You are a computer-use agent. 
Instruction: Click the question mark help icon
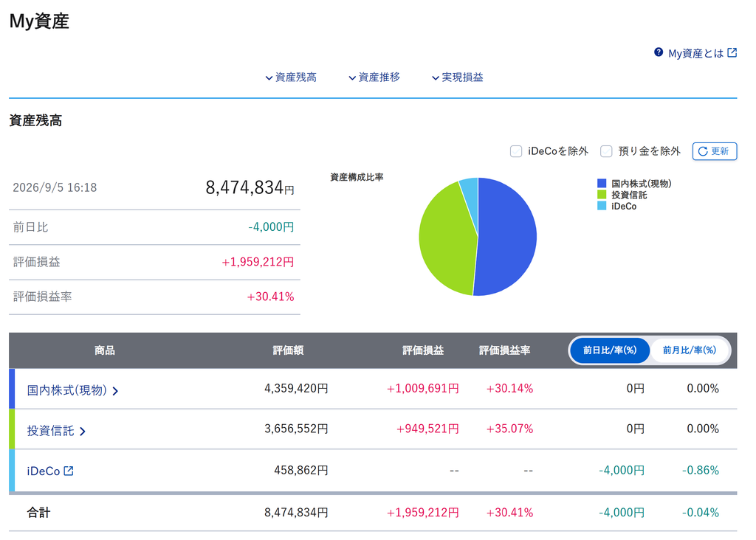658,52
